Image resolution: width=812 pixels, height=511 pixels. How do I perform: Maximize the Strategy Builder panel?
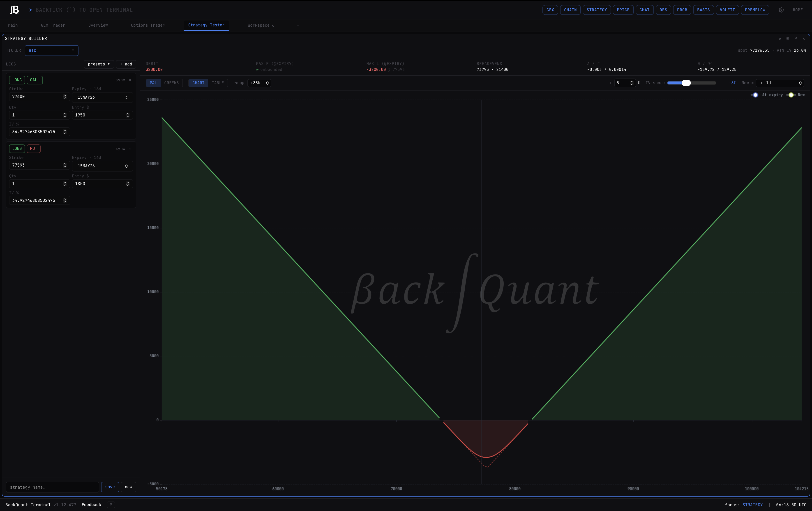[788, 38]
